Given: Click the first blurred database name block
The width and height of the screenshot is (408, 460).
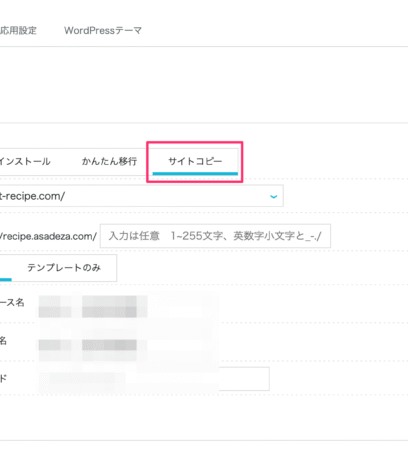Looking at the screenshot, I should coord(55,306).
